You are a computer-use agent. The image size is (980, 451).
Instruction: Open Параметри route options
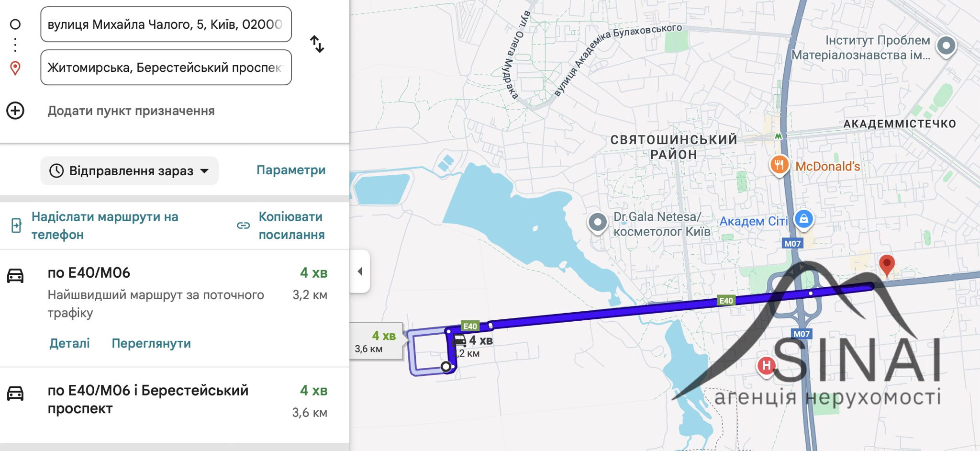click(x=291, y=170)
